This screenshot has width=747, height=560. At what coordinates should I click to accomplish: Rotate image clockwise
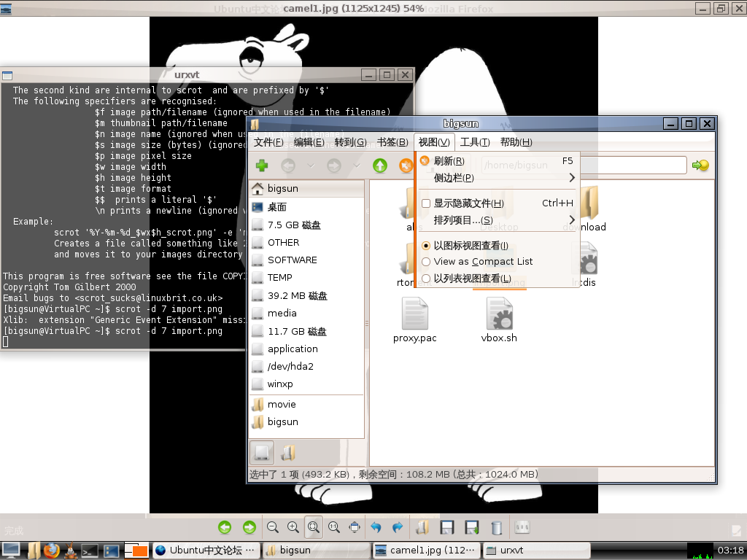coord(398,527)
